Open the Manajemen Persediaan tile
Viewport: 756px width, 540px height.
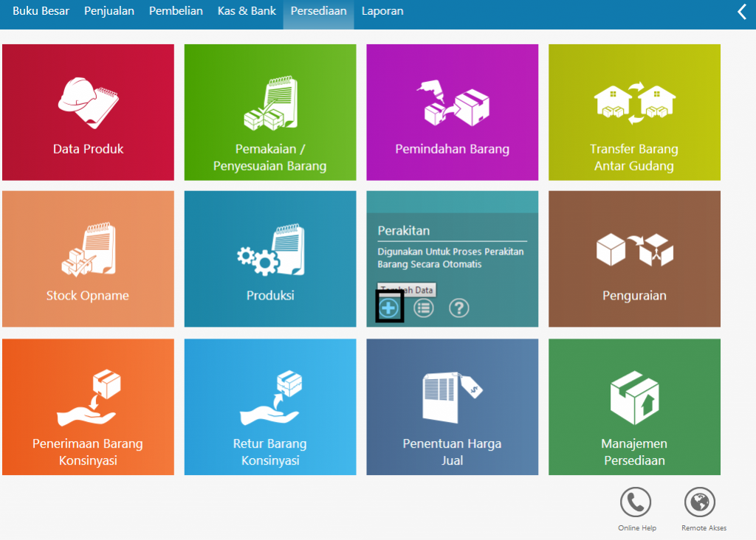tap(633, 406)
